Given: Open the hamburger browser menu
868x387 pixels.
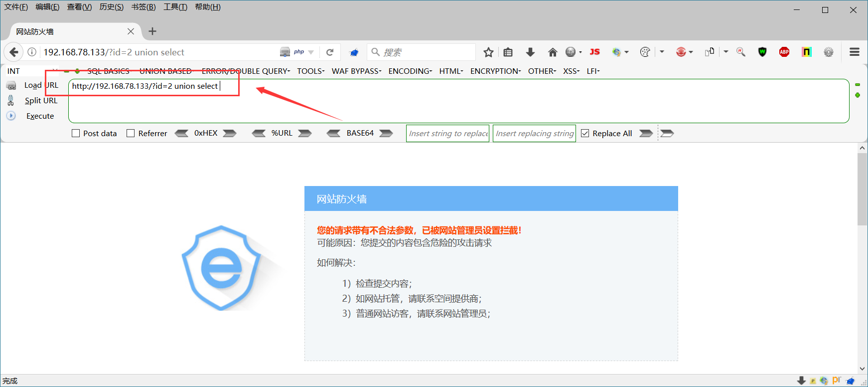Looking at the screenshot, I should (855, 52).
